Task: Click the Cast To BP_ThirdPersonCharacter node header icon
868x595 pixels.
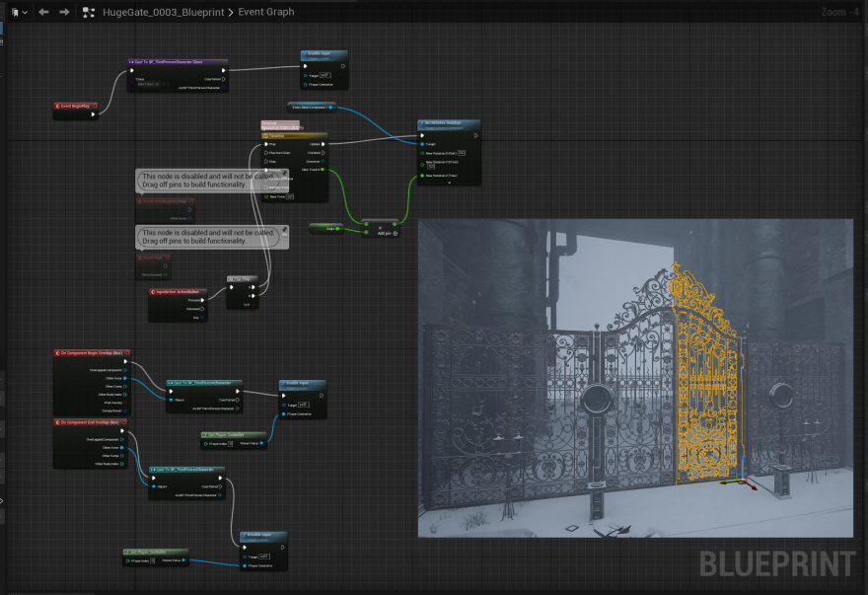Action: (130, 60)
